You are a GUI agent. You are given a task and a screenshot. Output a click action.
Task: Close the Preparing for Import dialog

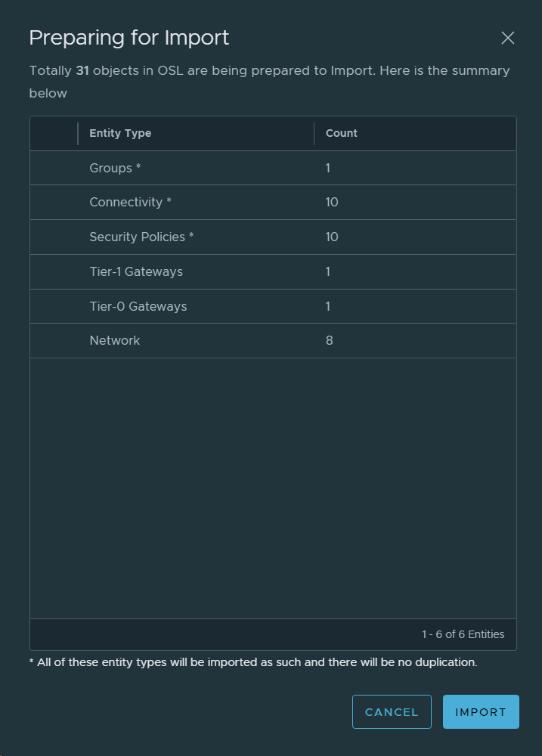click(x=508, y=38)
